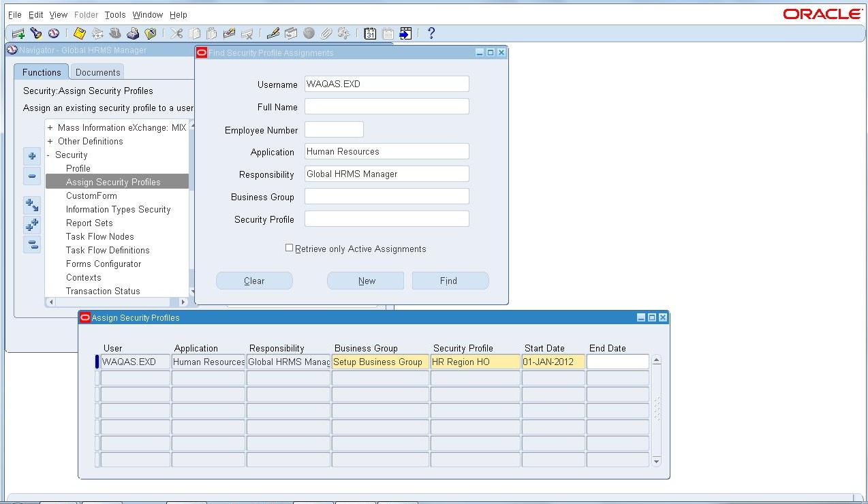Click the Cut scissors toolbar icon
The height and width of the screenshot is (504, 868).
176,33
